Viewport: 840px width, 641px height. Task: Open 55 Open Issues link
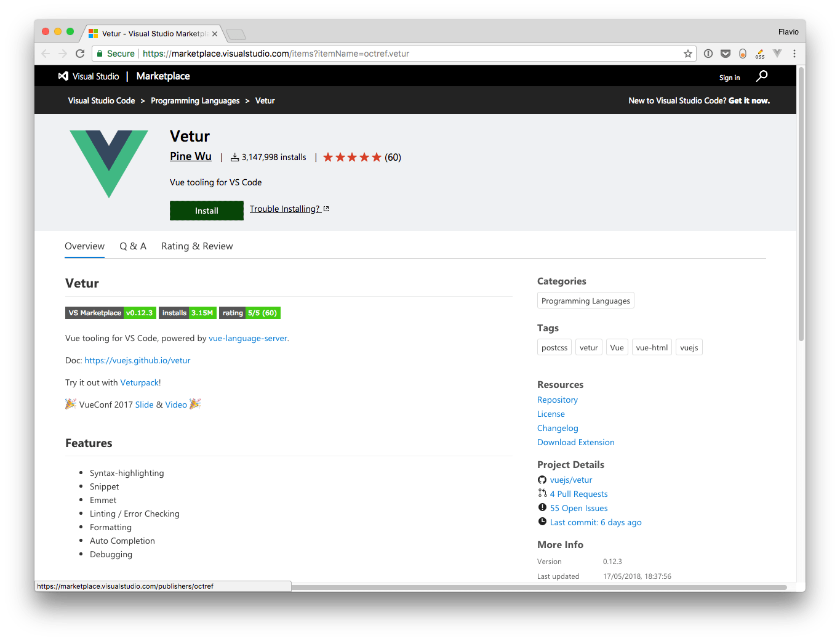579,508
